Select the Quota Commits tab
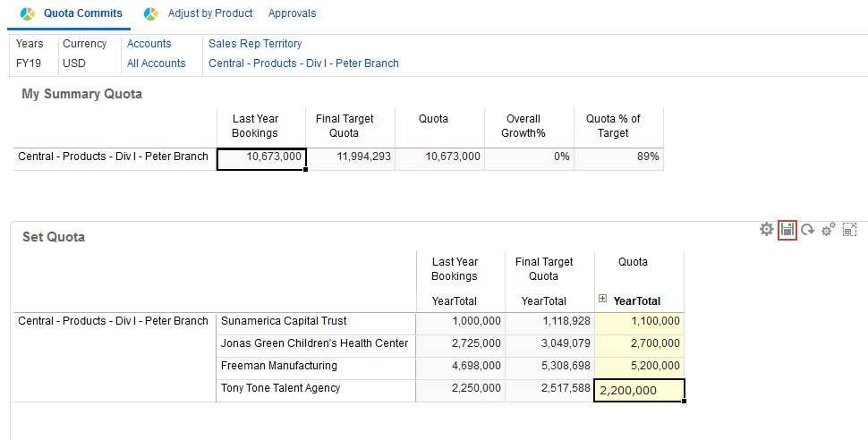The image size is (868, 440). (82, 13)
